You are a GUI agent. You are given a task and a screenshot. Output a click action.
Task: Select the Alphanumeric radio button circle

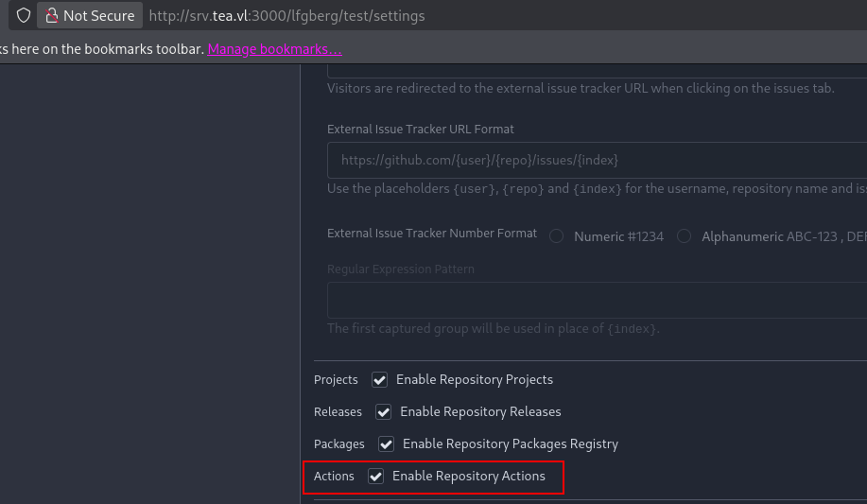pyautogui.click(x=685, y=236)
